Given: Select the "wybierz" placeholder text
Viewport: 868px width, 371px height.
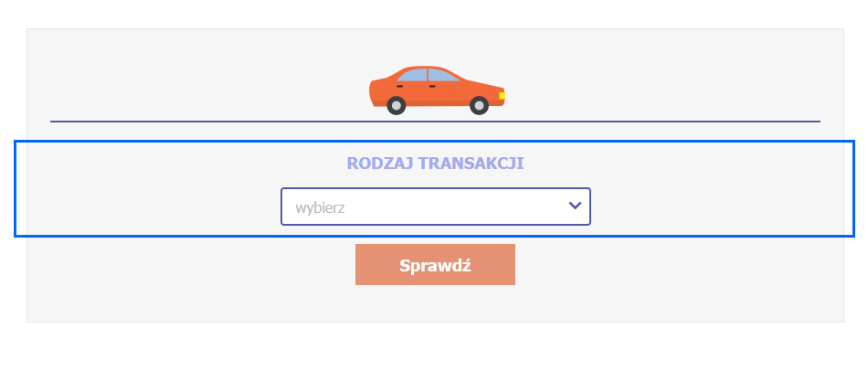Looking at the screenshot, I should 320,208.
